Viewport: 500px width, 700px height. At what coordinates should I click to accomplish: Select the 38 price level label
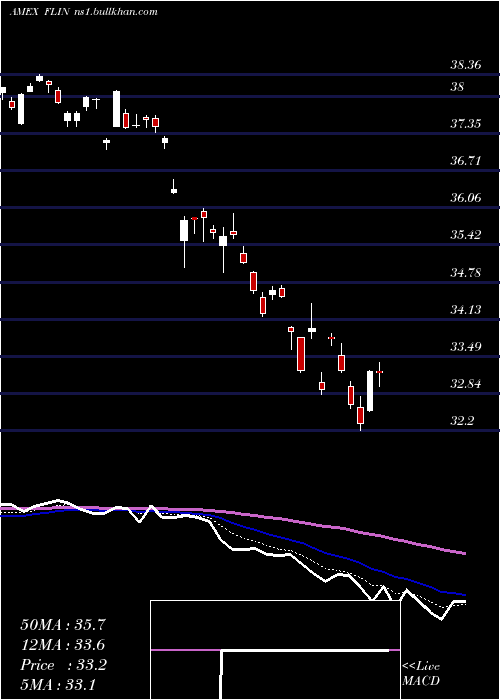pos(457,87)
